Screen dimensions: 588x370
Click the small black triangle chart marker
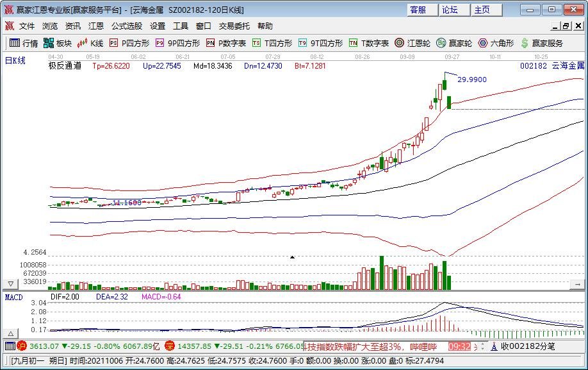click(292, 257)
